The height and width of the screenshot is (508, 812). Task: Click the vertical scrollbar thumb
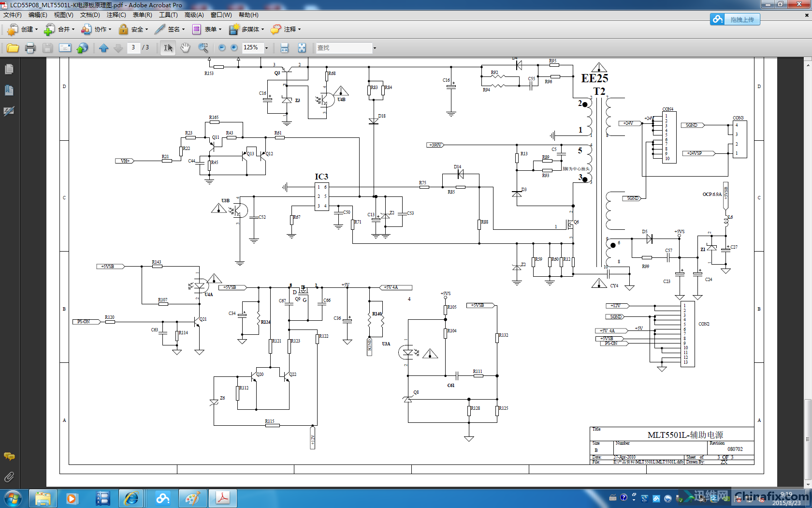pyautogui.click(x=808, y=440)
